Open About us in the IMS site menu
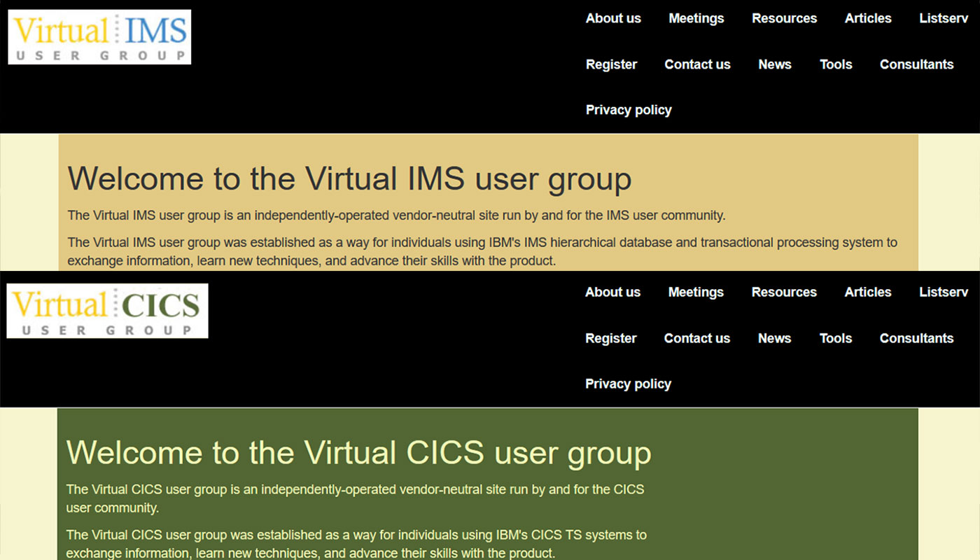The width and height of the screenshot is (980, 560). (613, 19)
